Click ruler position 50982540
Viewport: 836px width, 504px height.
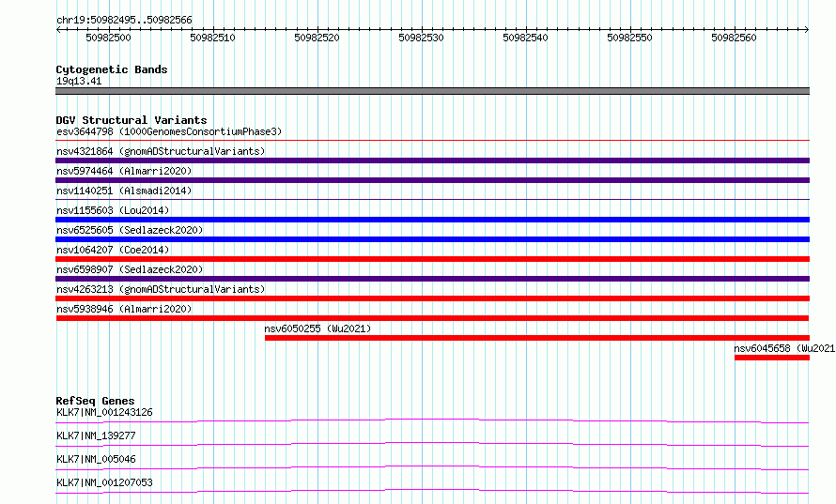click(525, 38)
